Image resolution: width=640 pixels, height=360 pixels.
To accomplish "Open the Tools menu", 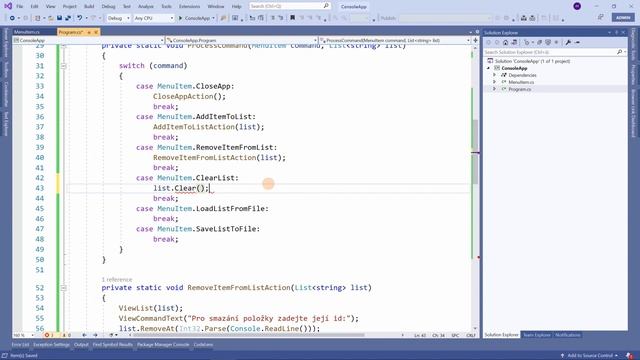I will click(x=166, y=7).
